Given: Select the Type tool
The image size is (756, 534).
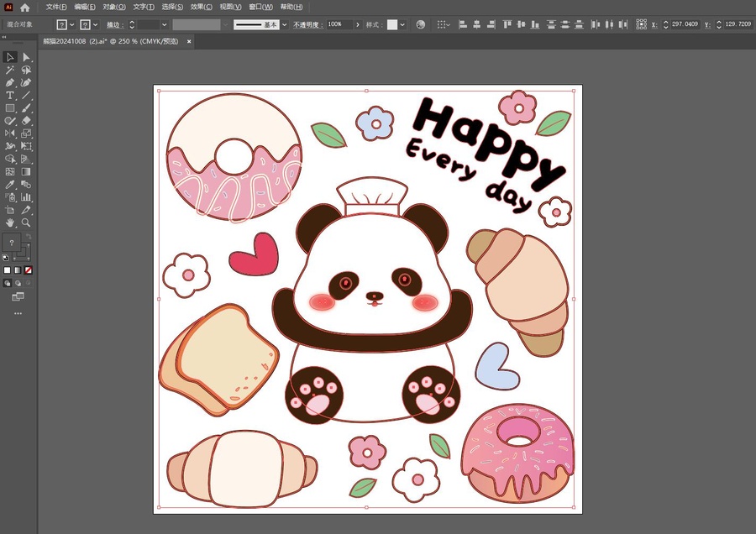Looking at the screenshot, I should (x=10, y=96).
